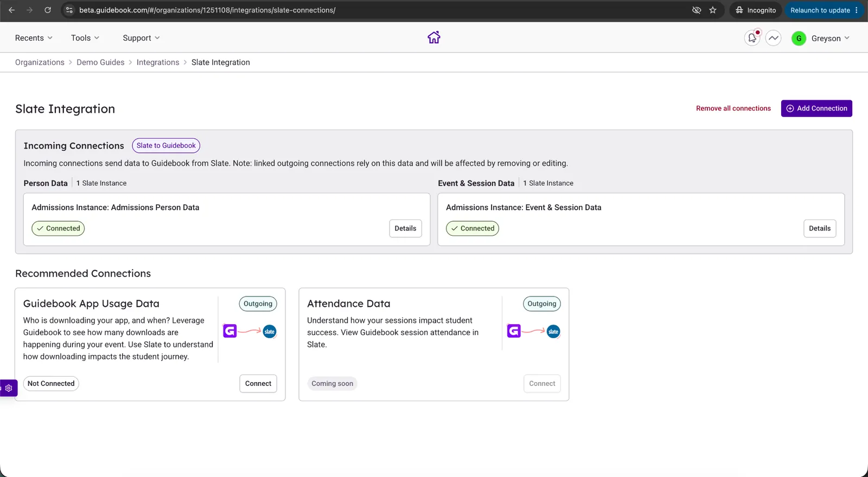Navigate to Integrations breadcrumb

point(158,62)
